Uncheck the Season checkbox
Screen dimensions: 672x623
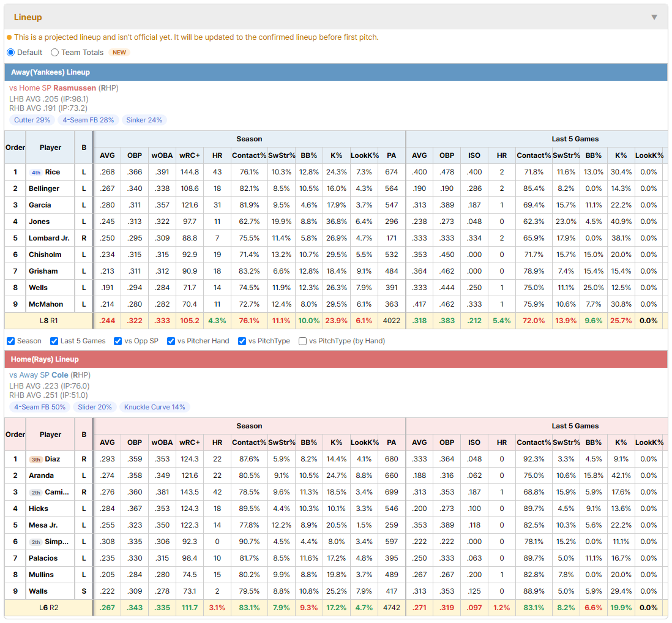coord(11,341)
